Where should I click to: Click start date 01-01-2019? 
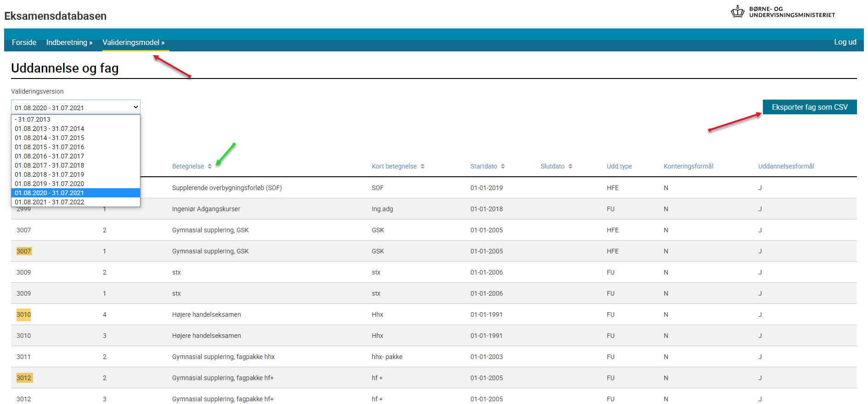pyautogui.click(x=487, y=188)
